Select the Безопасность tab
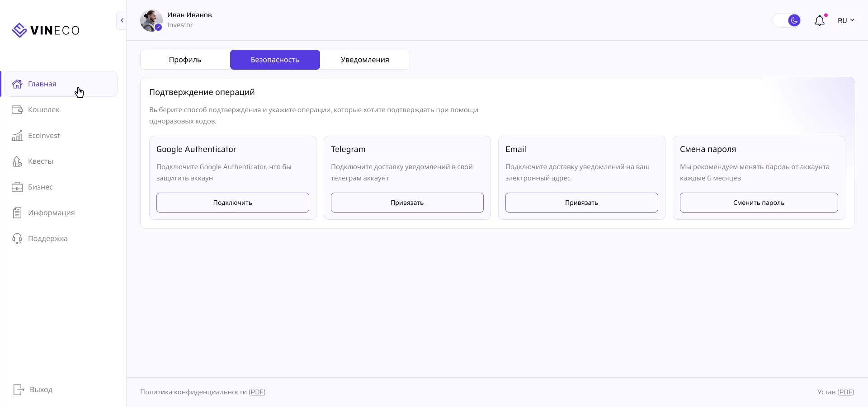This screenshot has width=868, height=407. point(275,60)
